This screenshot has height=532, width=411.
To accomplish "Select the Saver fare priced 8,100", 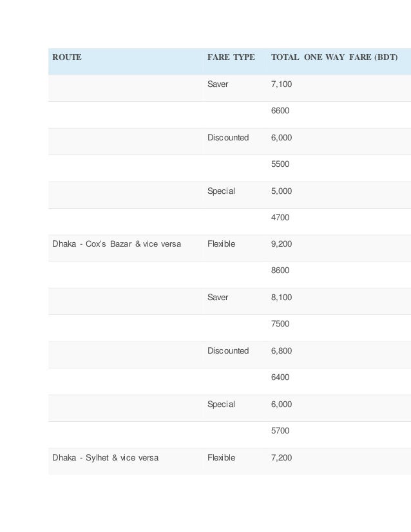I will coord(218,297).
